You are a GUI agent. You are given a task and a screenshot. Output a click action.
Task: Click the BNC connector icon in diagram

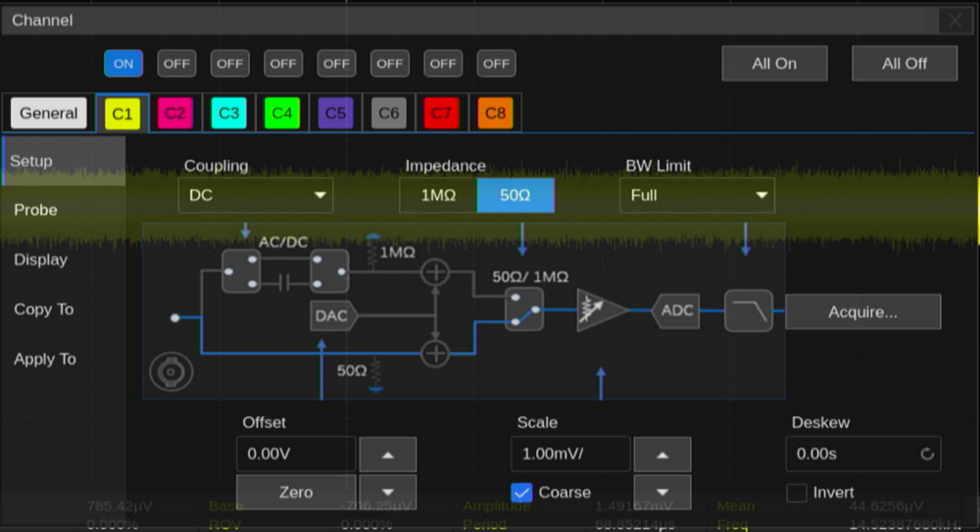[x=171, y=372]
